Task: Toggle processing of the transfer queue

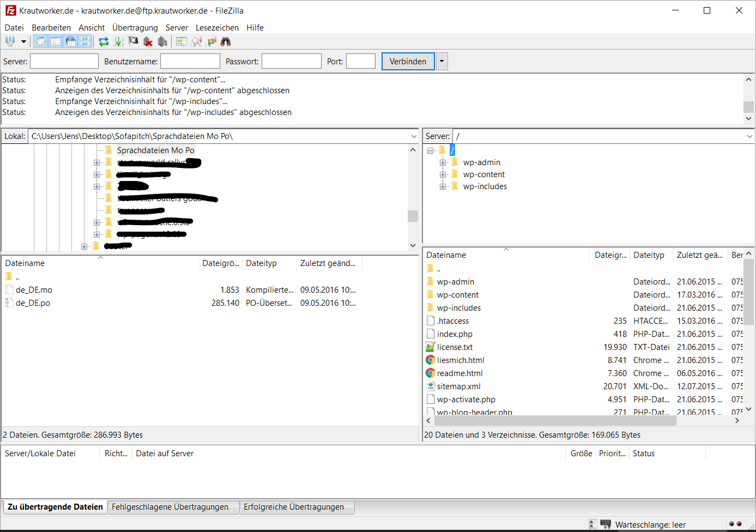Action: coord(118,41)
